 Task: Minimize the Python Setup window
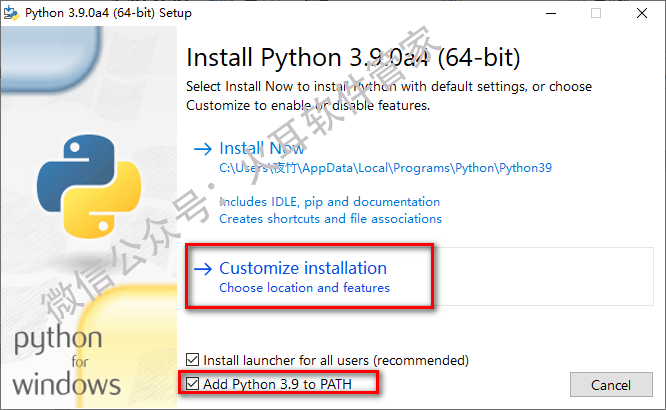tap(549, 13)
